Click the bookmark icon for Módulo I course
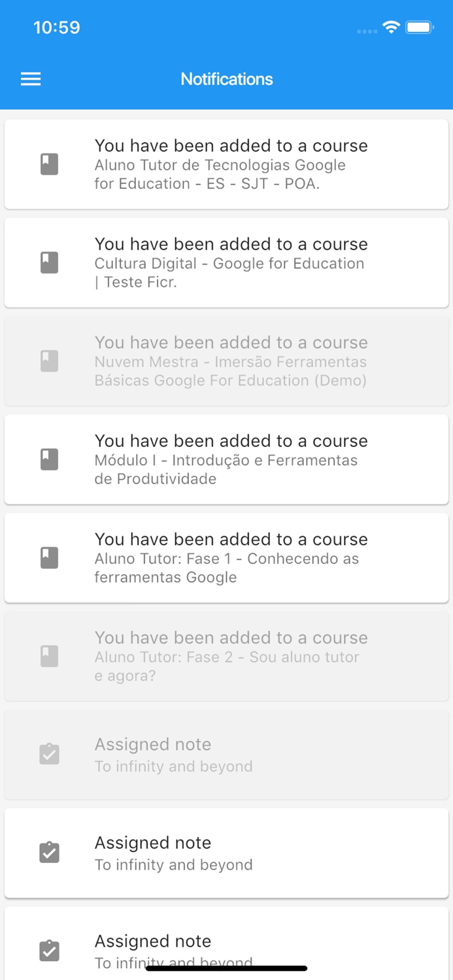 pyautogui.click(x=49, y=459)
